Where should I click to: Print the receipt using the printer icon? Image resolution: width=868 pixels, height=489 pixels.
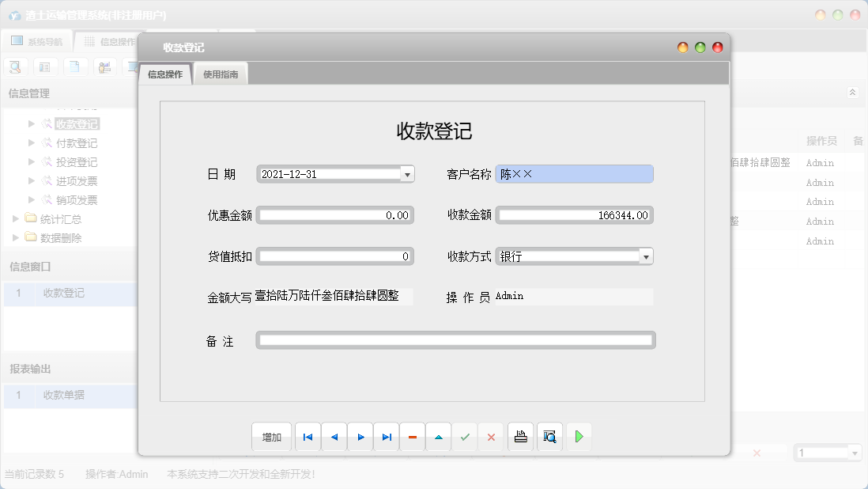click(520, 436)
